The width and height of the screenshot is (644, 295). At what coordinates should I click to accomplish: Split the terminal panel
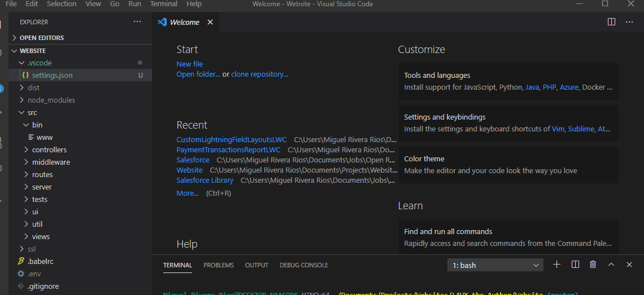(x=575, y=265)
